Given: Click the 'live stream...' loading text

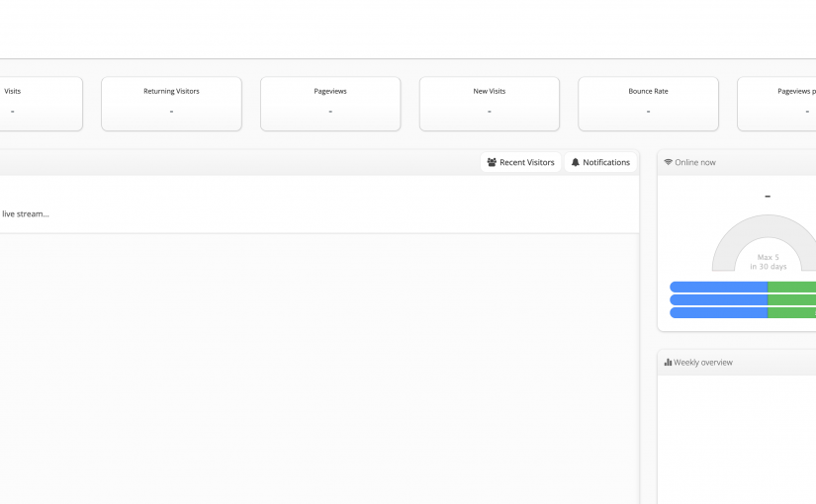Looking at the screenshot, I should [26, 213].
